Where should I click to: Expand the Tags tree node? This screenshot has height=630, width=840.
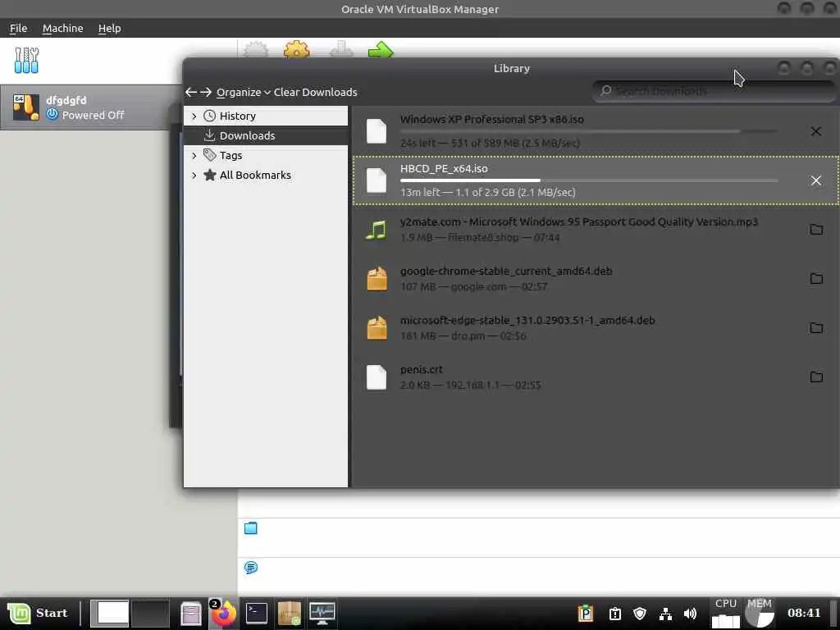point(194,155)
